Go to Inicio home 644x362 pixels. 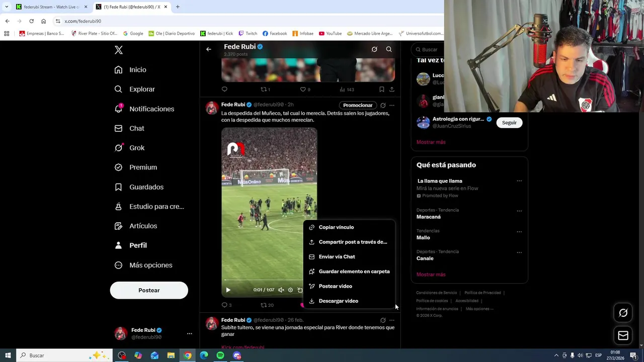tap(131, 70)
